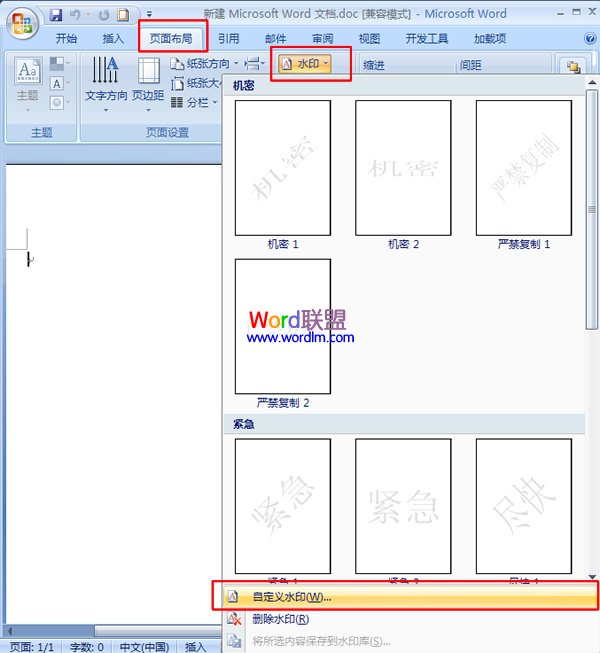This screenshot has width=600, height=653.
Task: Open the 加载项 tab
Action: (x=490, y=39)
